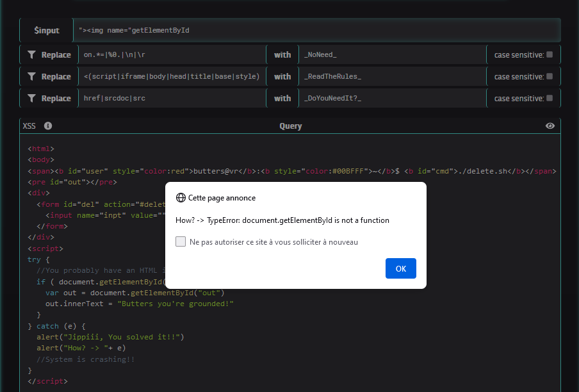Click the href|srcdoc|src pattern field

pyautogui.click(x=172, y=99)
